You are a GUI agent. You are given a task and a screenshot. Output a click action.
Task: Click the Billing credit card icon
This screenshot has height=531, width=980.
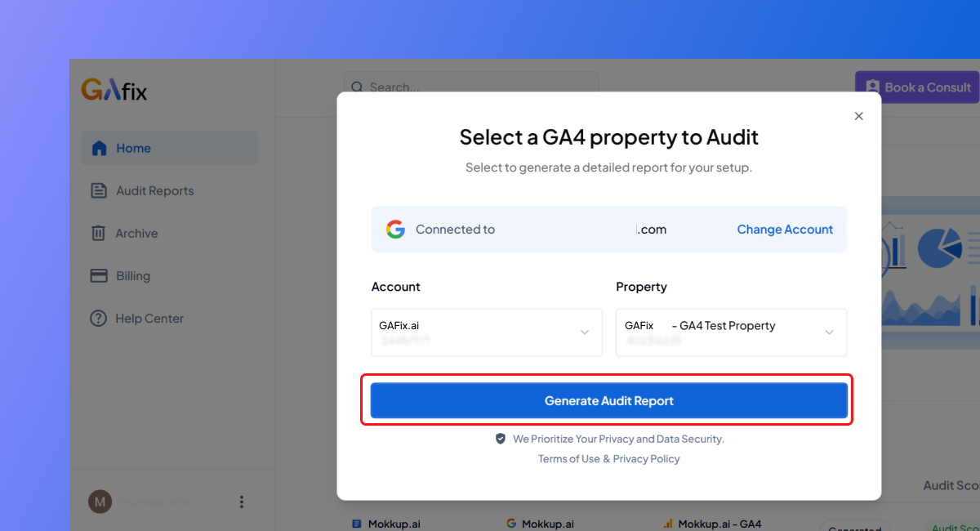click(x=99, y=275)
